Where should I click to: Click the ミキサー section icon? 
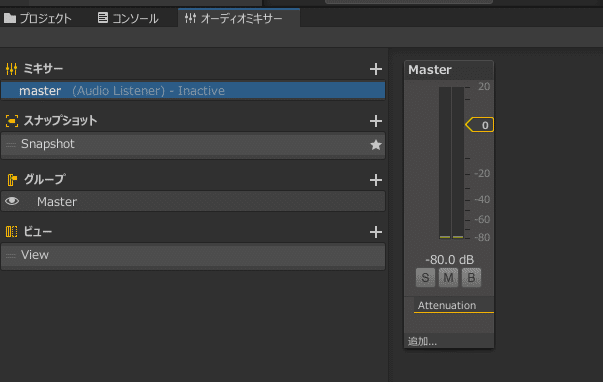pos(12,69)
